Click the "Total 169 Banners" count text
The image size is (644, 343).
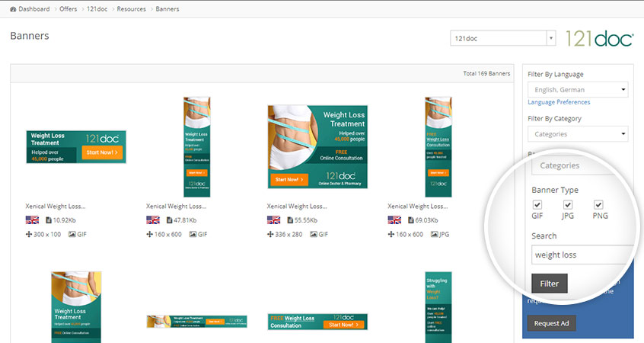point(486,73)
